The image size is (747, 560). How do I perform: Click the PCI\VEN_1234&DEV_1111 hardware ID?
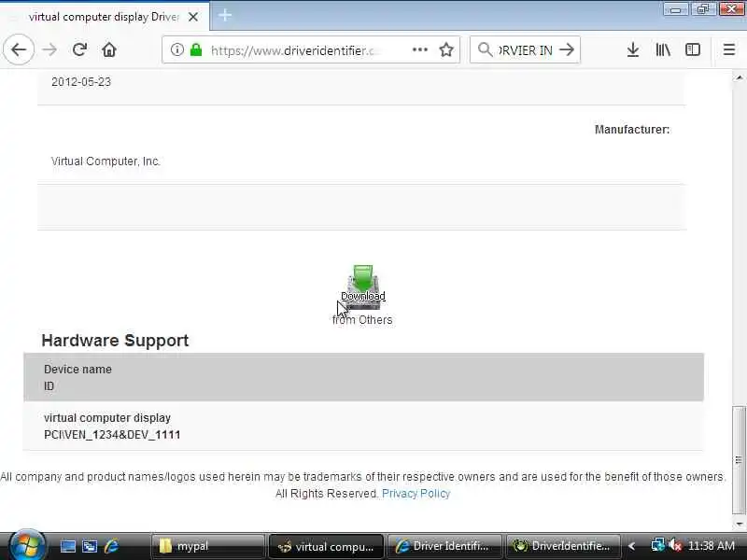click(x=112, y=435)
